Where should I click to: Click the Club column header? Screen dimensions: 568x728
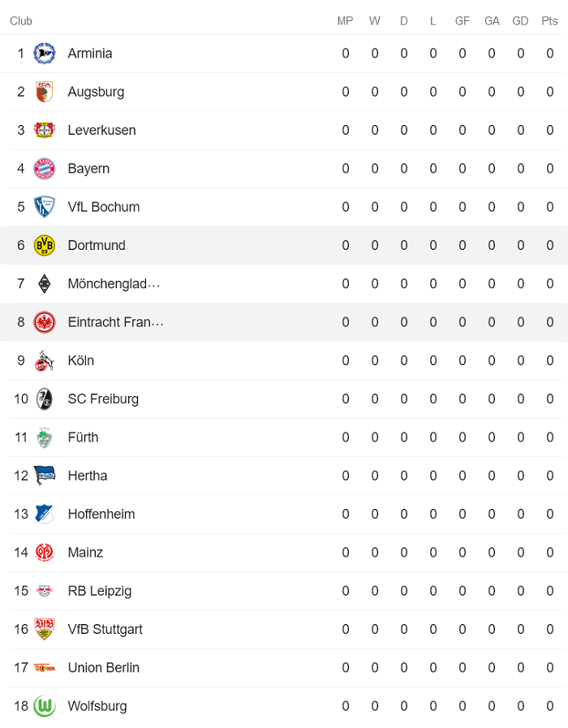(21, 21)
